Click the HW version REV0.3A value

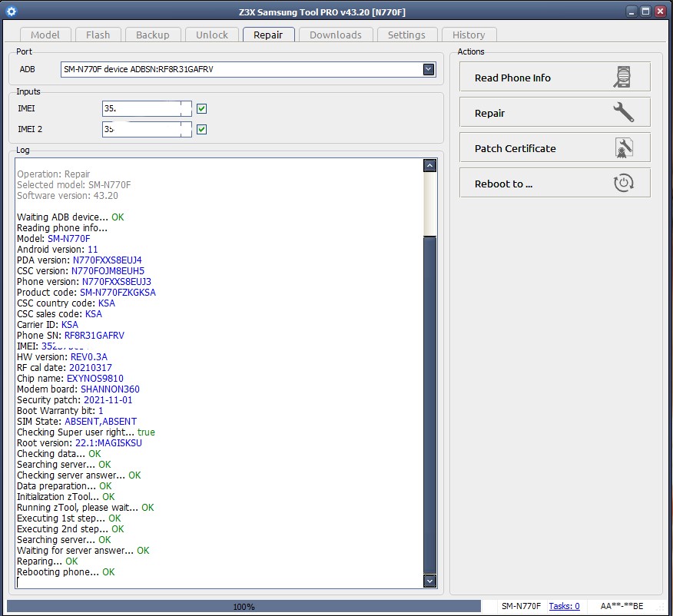pos(89,356)
